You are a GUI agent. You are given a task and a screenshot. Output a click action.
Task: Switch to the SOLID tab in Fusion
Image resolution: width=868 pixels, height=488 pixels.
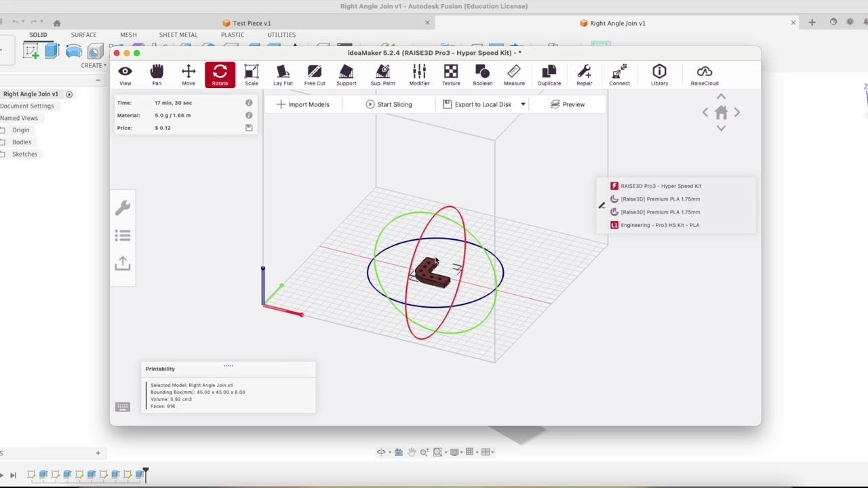(38, 35)
